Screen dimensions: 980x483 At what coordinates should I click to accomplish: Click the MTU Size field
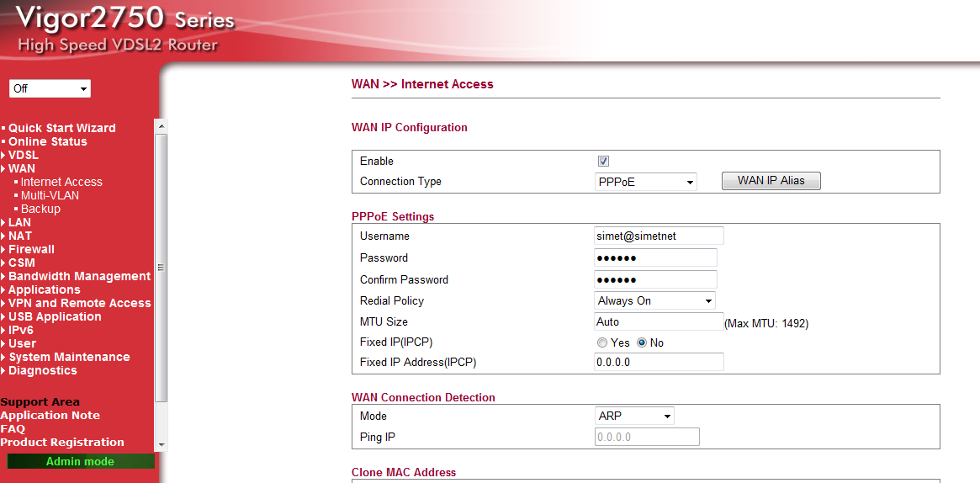point(659,322)
